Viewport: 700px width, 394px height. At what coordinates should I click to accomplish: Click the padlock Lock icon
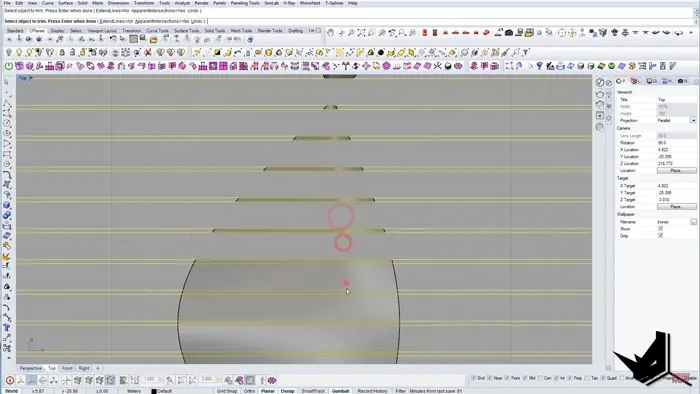(62, 53)
